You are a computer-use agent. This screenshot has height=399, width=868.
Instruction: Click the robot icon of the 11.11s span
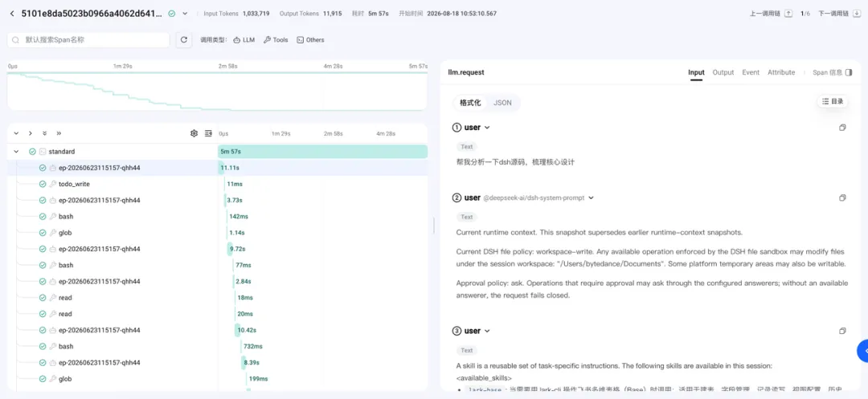point(52,168)
